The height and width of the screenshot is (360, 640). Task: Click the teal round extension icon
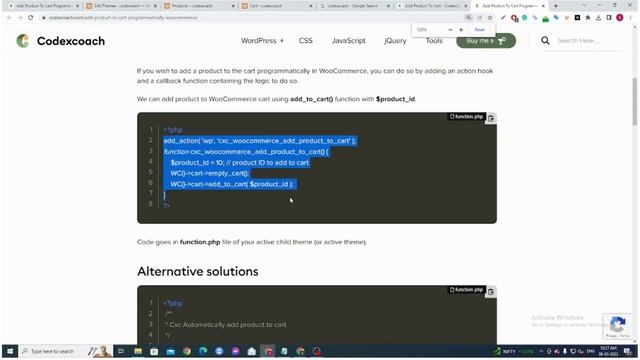pos(525,18)
